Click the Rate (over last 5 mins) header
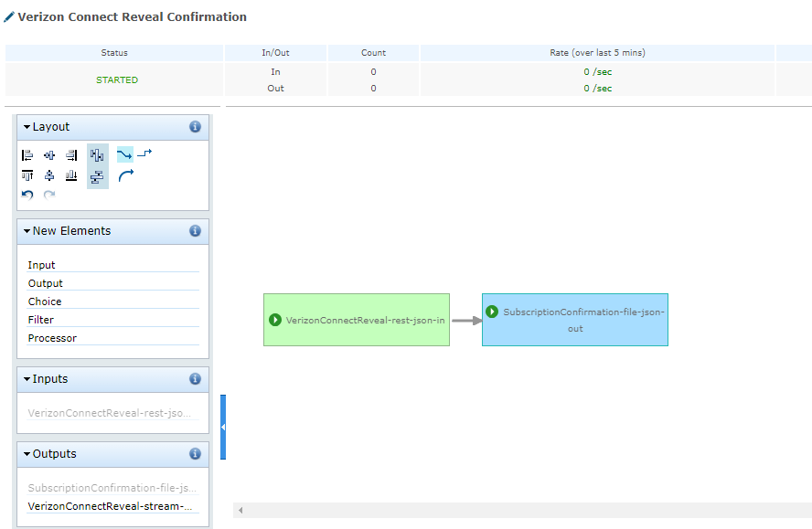This screenshot has height=529, width=812. [x=598, y=53]
